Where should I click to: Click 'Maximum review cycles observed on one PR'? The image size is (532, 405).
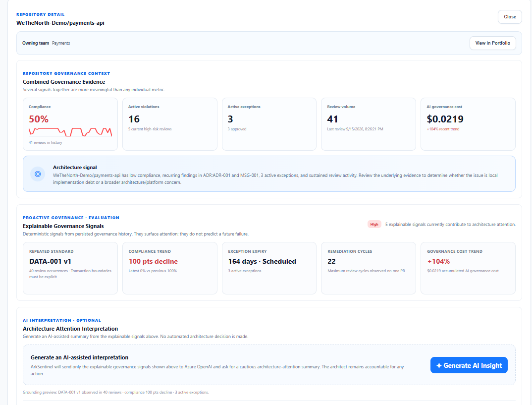pos(367,271)
